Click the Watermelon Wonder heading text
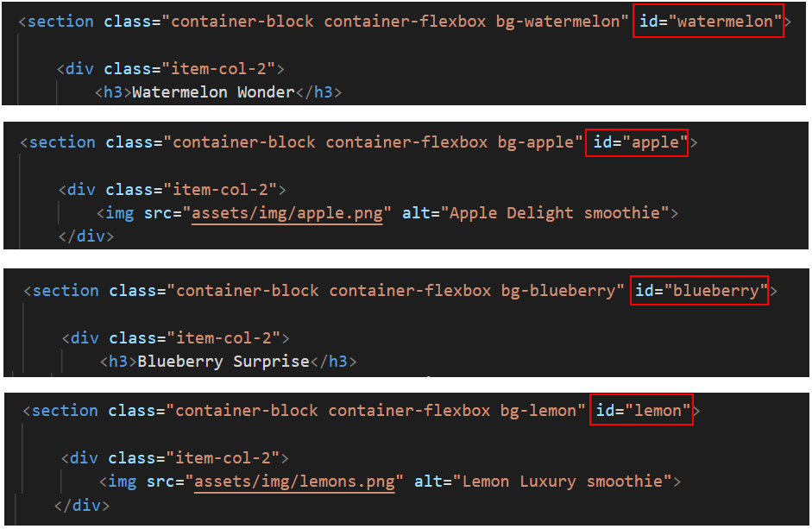The height and width of the screenshot is (529, 812). pyautogui.click(x=213, y=92)
